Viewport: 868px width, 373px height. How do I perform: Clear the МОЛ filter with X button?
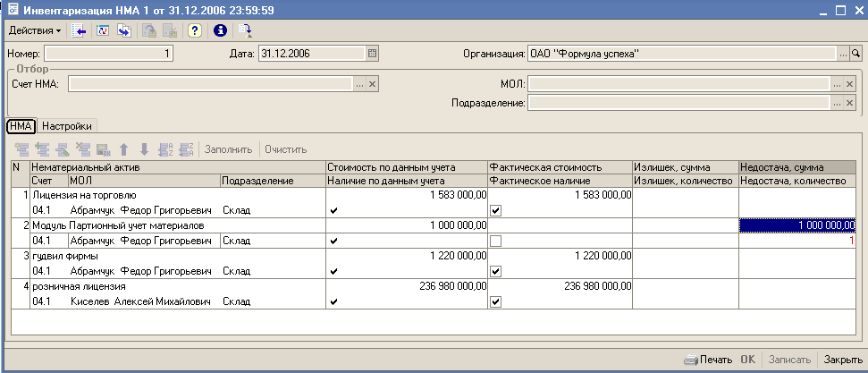[850, 83]
